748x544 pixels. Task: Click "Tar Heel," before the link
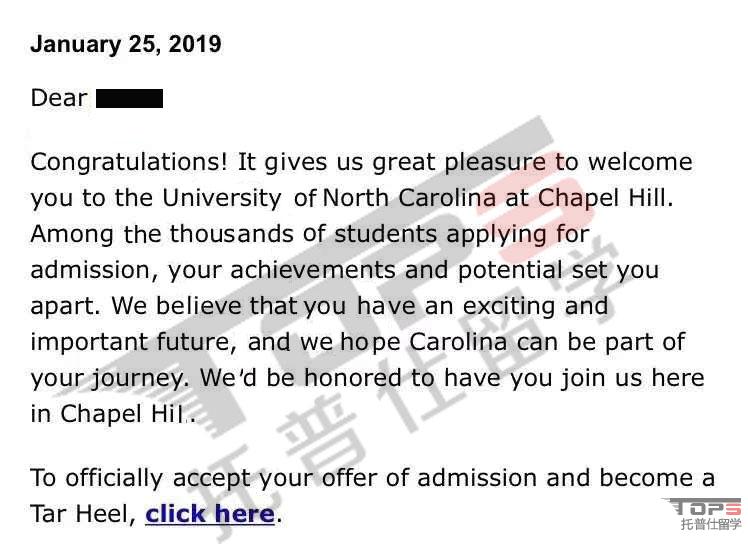83,514
